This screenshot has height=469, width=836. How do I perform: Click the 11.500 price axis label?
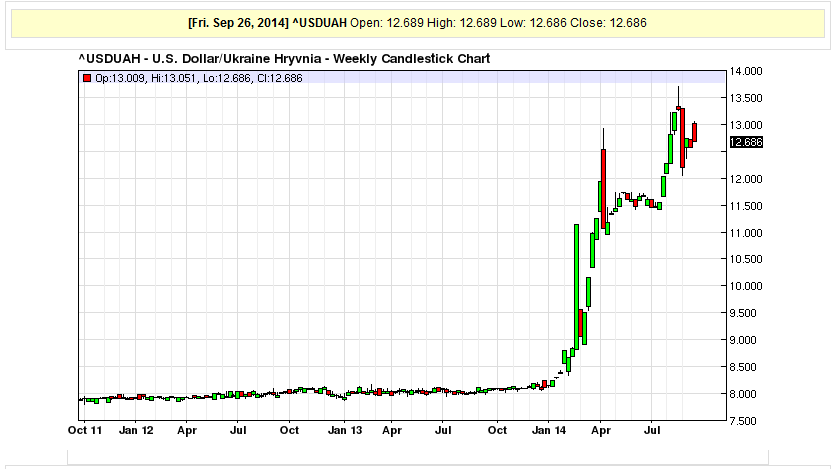point(746,206)
